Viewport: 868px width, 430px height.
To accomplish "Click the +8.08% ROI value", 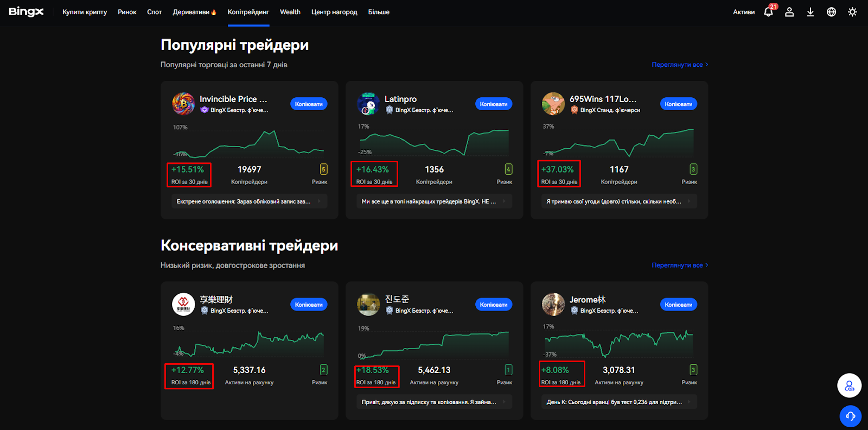I will tap(555, 370).
